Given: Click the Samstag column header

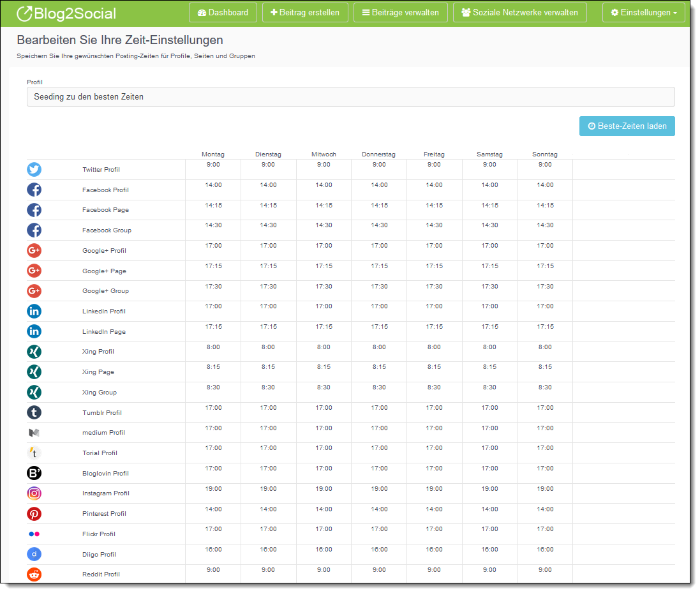Looking at the screenshot, I should 489,154.
